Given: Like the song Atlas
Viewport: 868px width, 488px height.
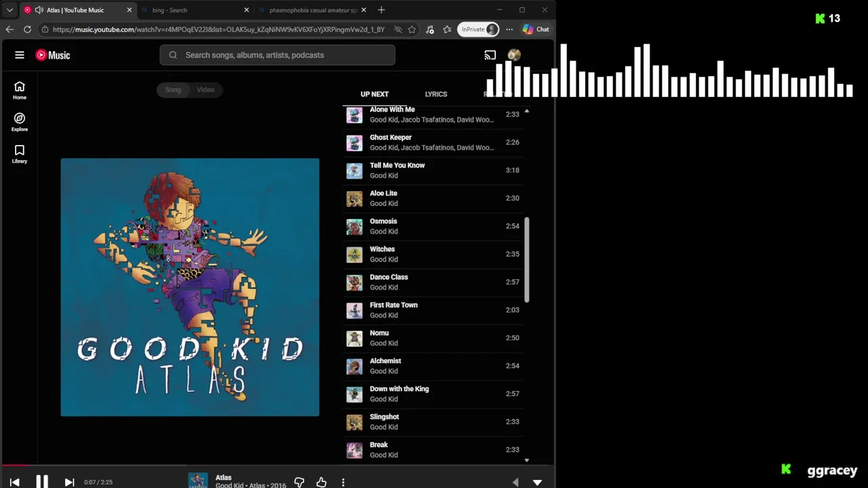Looking at the screenshot, I should pos(321,483).
